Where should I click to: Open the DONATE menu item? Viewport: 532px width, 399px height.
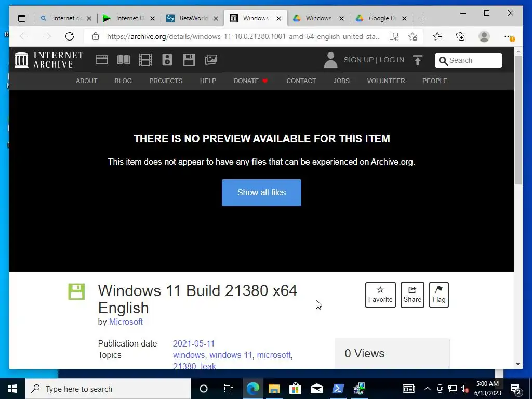tap(250, 81)
